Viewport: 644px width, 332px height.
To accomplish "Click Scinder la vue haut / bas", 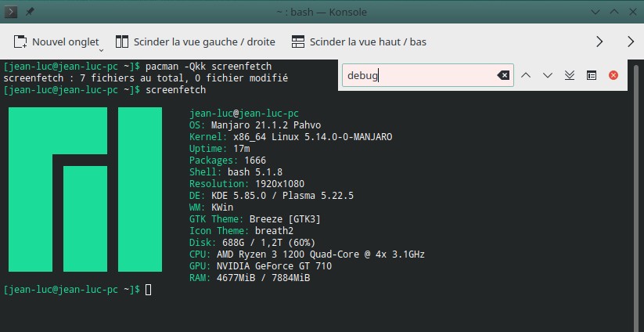I will coord(358,42).
